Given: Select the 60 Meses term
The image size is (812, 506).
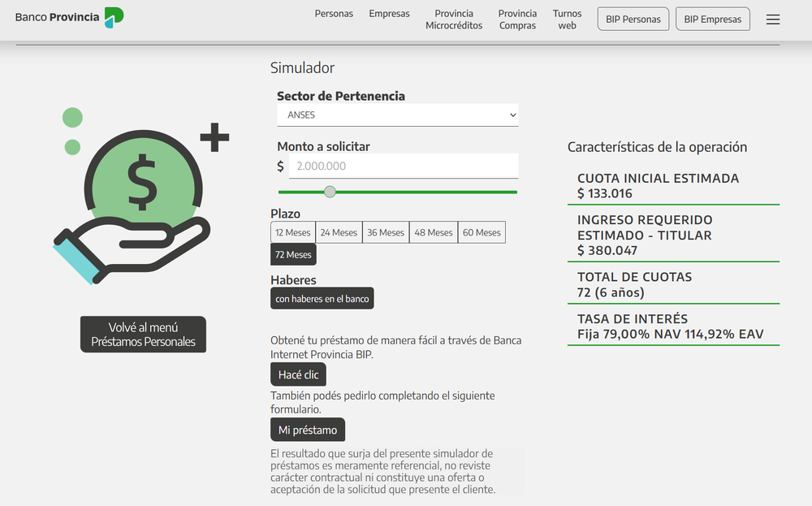Looking at the screenshot, I should pyautogui.click(x=481, y=231).
